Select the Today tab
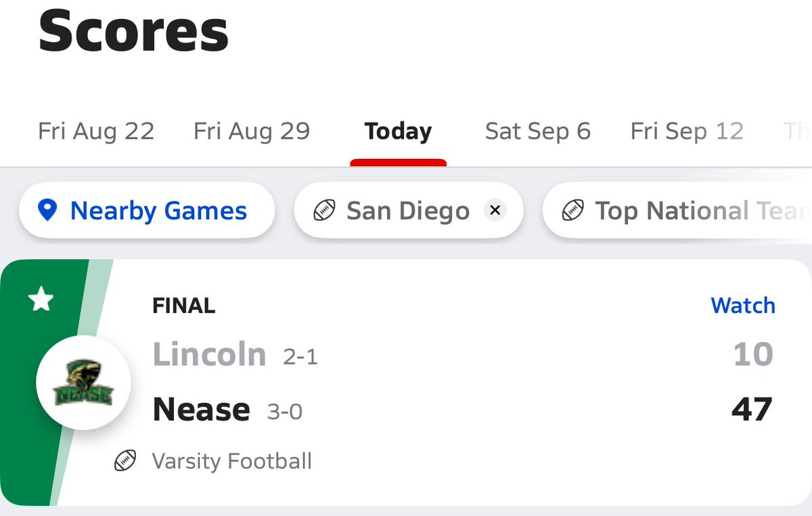The width and height of the screenshot is (812, 516). 398,131
